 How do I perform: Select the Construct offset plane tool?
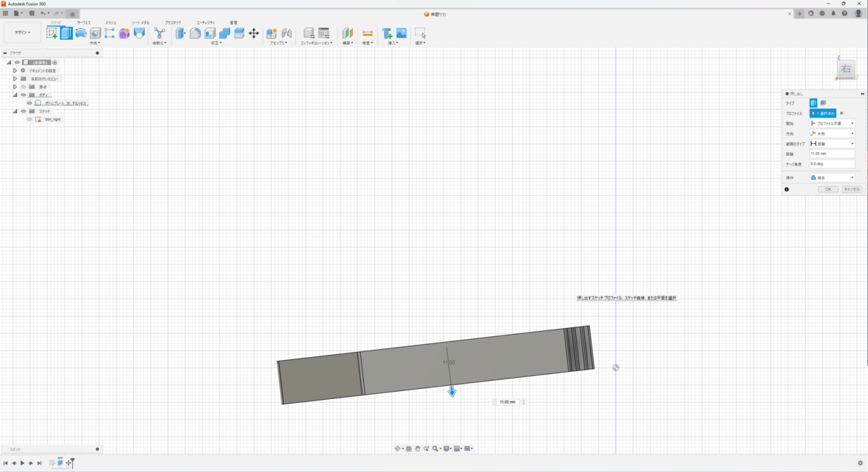coord(347,33)
